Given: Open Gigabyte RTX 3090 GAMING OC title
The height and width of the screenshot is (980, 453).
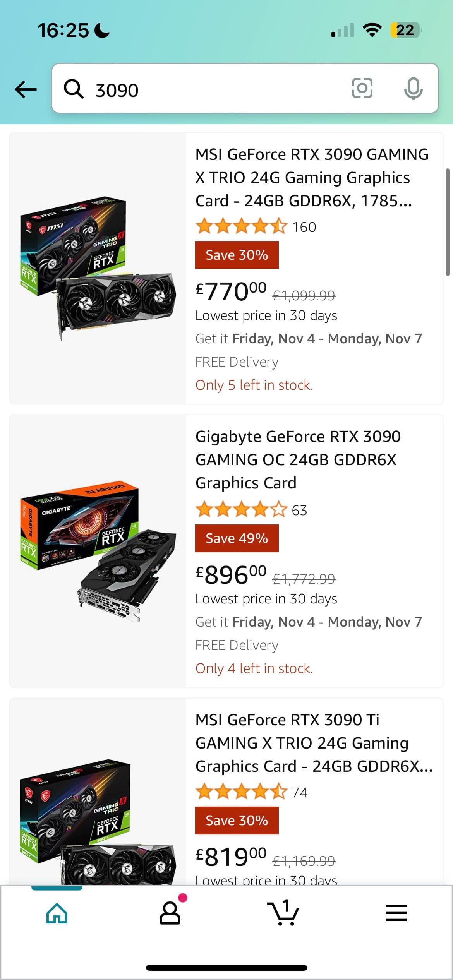Looking at the screenshot, I should tap(298, 460).
